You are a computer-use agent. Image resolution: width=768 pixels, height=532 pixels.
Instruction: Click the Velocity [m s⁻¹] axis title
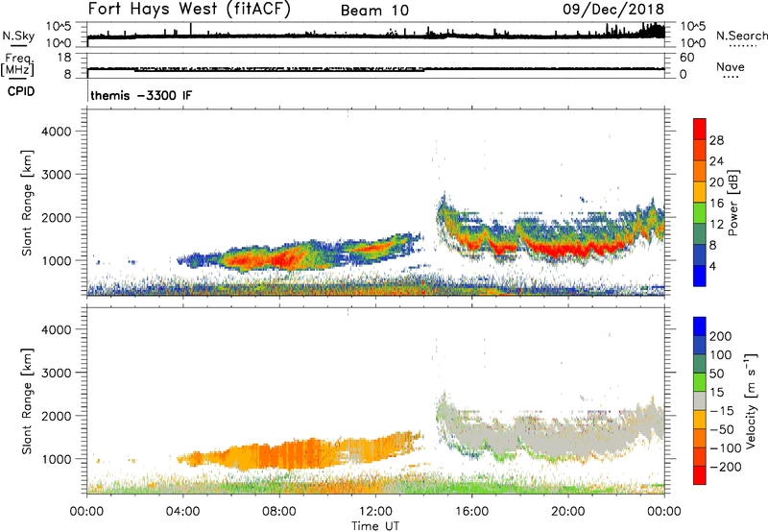click(750, 400)
